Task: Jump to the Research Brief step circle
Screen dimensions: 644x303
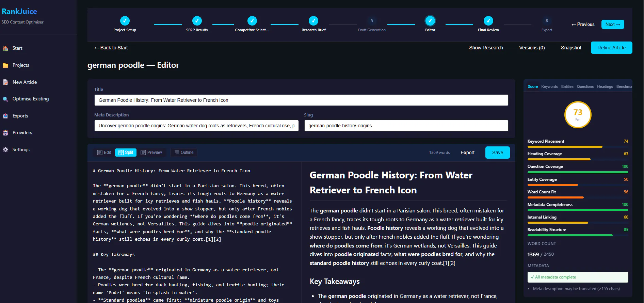Action: 313,21
